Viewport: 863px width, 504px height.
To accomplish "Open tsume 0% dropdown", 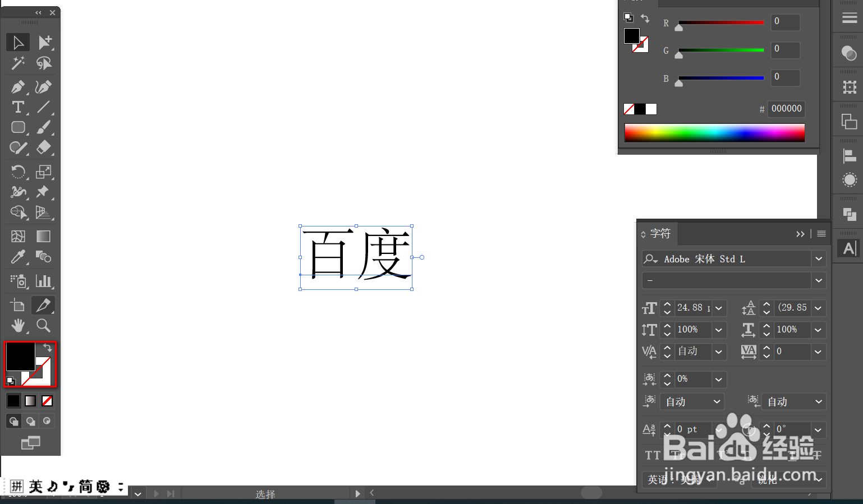I will point(719,380).
